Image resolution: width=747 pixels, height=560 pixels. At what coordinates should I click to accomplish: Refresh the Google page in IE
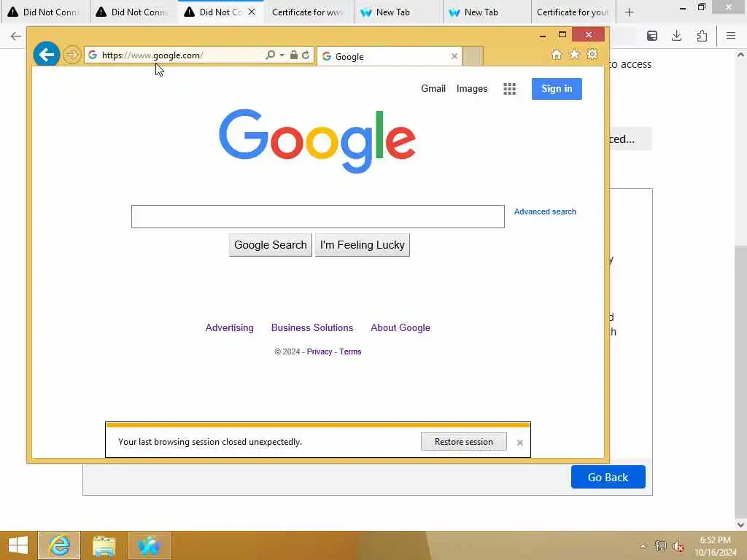coord(306,55)
